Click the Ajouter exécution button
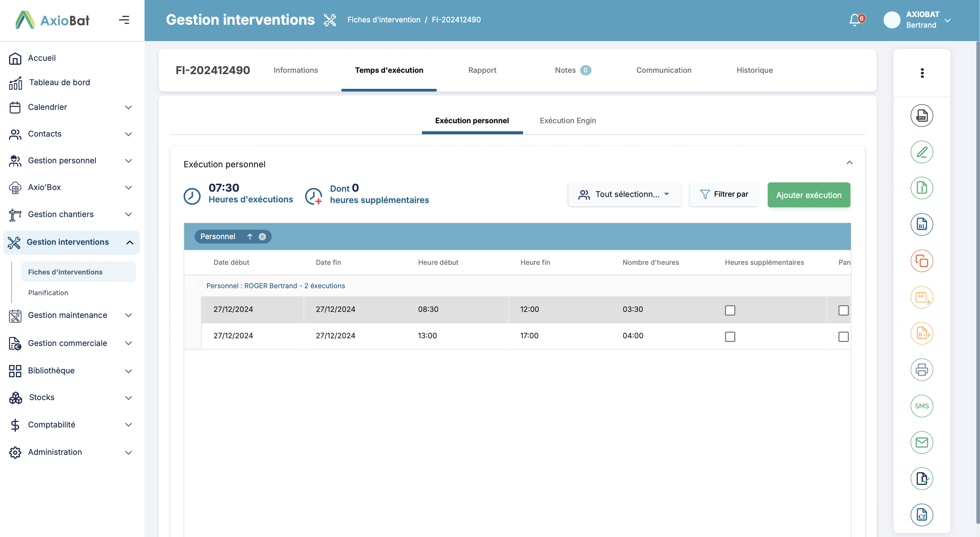This screenshot has height=537, width=980. pos(808,195)
